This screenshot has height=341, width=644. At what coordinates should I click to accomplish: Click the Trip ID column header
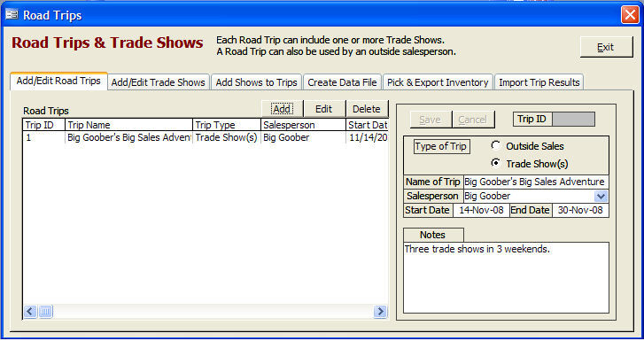click(44, 125)
